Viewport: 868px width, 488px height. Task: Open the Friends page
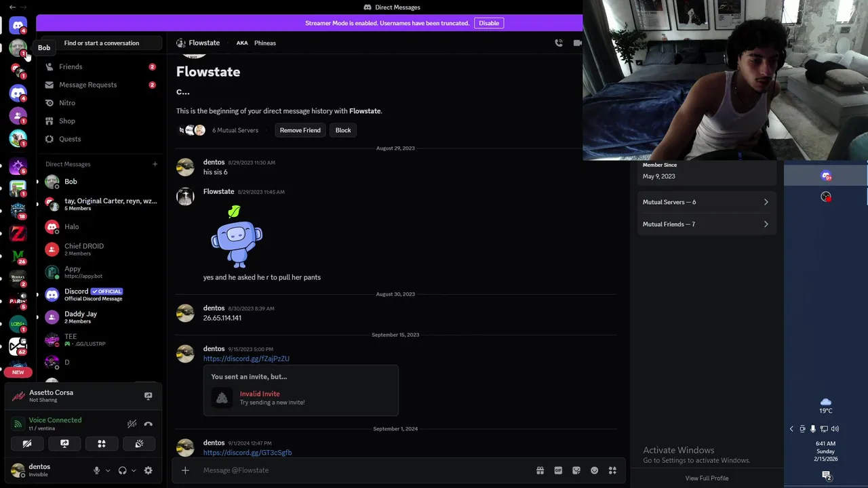100,66
